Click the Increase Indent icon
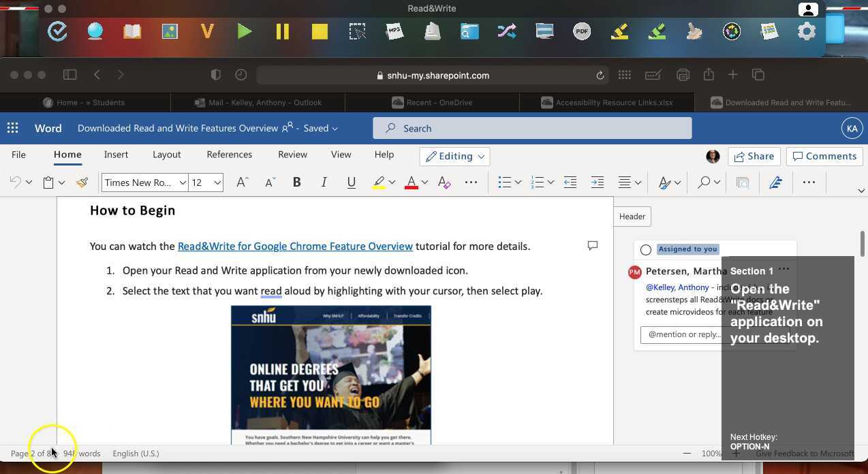Screen dimensions: 868x474 pyautogui.click(x=597, y=183)
